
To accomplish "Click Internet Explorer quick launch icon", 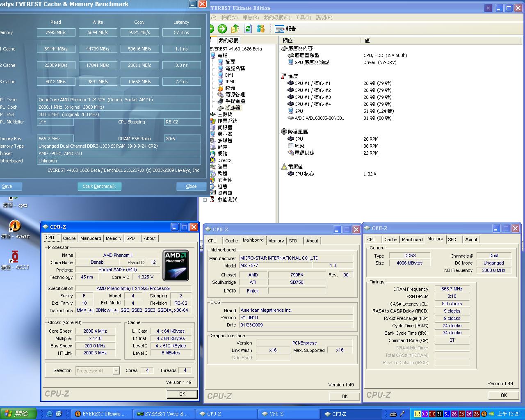I will [50, 414].
